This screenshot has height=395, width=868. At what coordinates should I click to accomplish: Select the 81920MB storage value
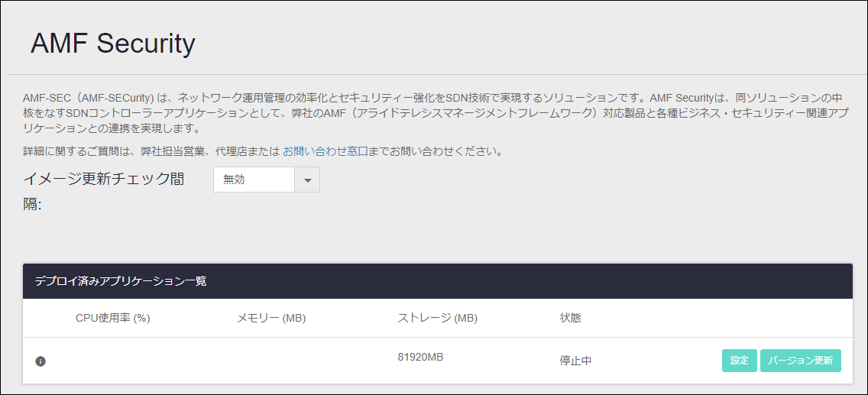420,357
